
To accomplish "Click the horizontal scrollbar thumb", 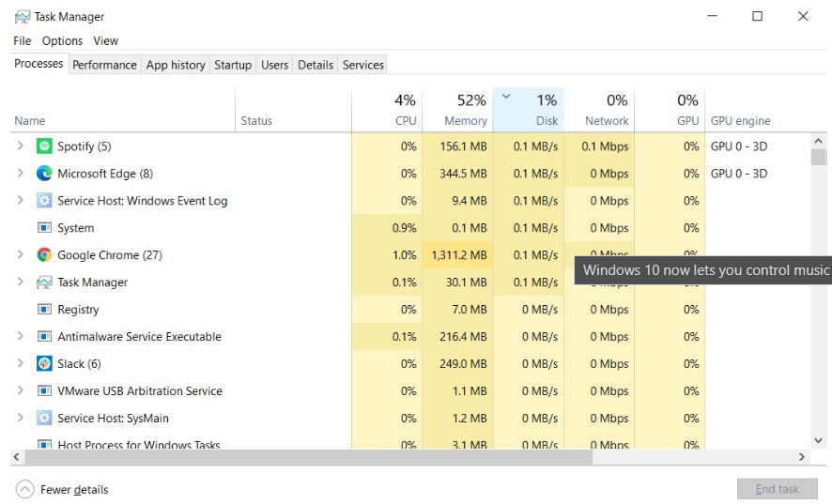I will (308, 457).
